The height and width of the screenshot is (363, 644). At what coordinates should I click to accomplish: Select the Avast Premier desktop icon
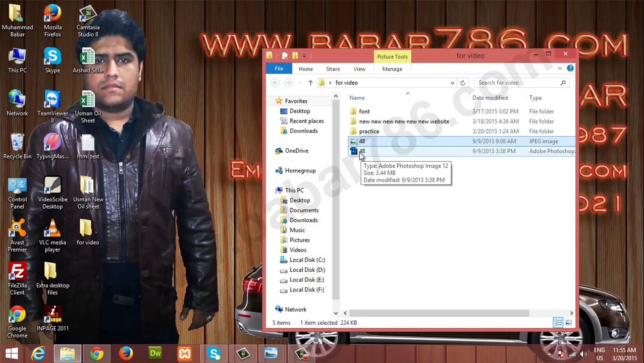[x=17, y=236]
